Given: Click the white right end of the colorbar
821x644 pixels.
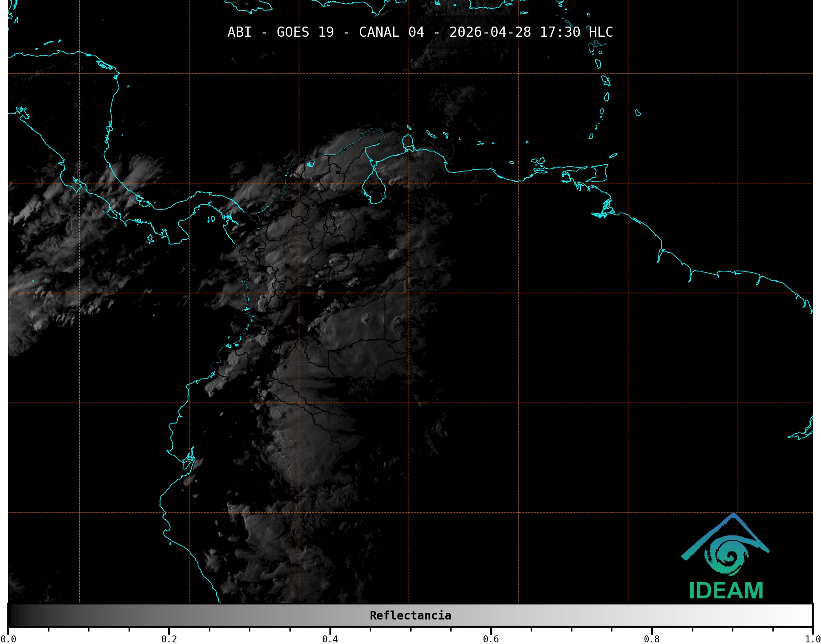Looking at the screenshot, I should point(808,615).
